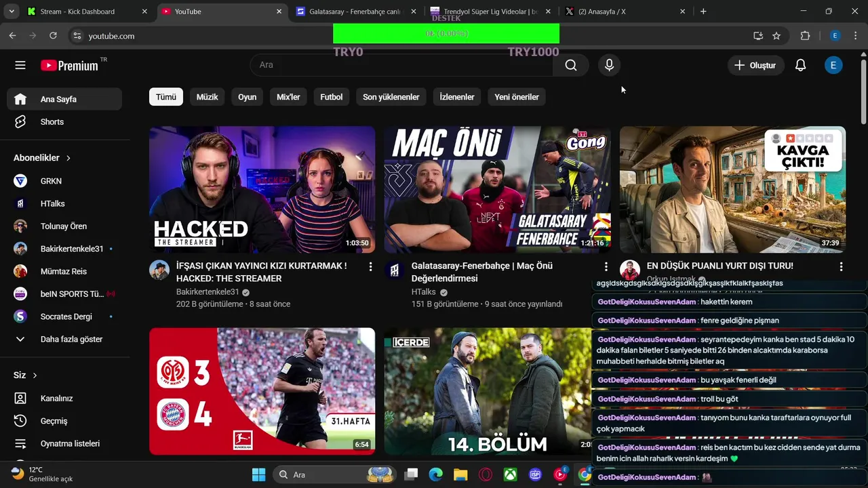Open the account avatar menu on YouTube
Viewport: 868px width, 488px height.
[x=833, y=65]
